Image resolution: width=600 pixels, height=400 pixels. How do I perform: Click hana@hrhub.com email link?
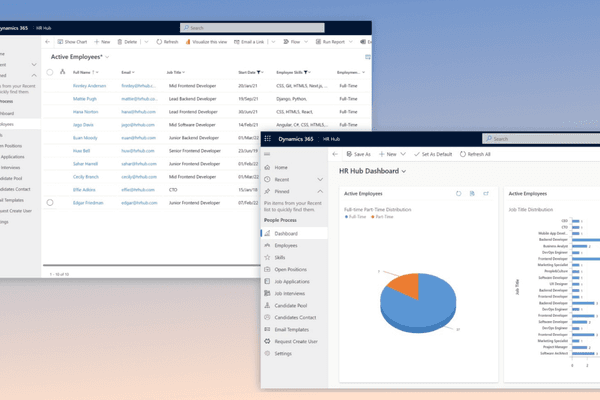point(139,112)
